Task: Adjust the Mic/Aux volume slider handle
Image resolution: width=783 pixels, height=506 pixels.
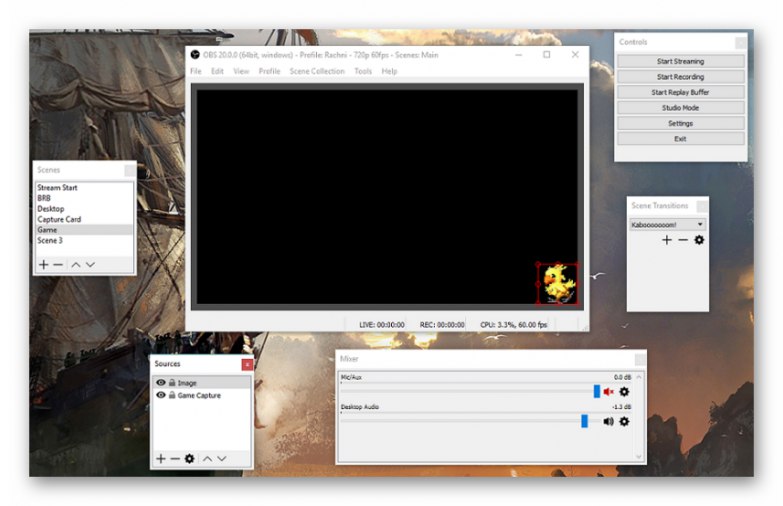Action: [597, 391]
